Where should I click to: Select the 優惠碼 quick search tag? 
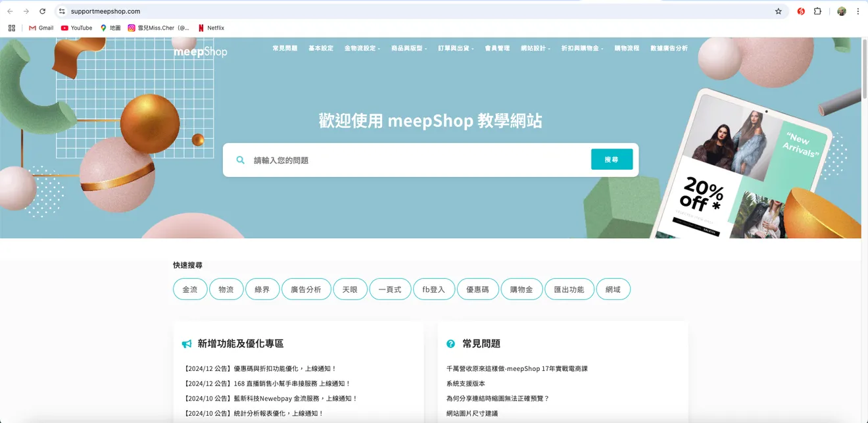(477, 289)
